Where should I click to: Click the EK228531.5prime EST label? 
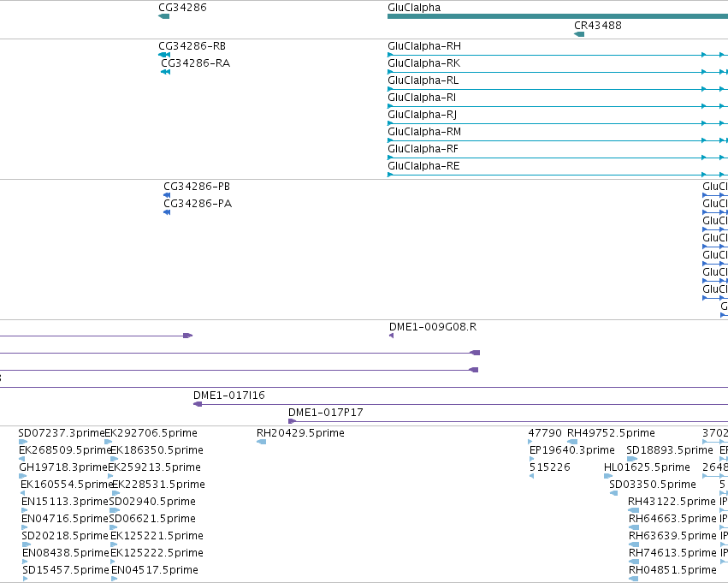click(159, 485)
